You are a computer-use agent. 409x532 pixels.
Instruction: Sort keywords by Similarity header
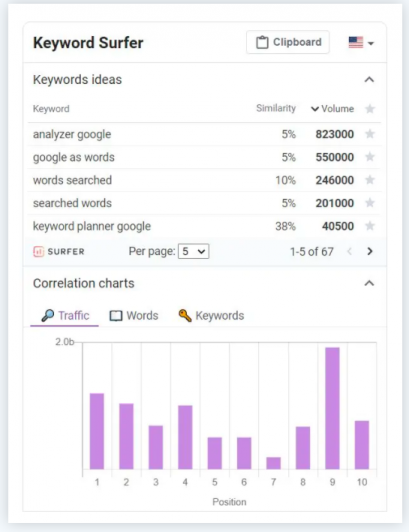[x=276, y=108]
